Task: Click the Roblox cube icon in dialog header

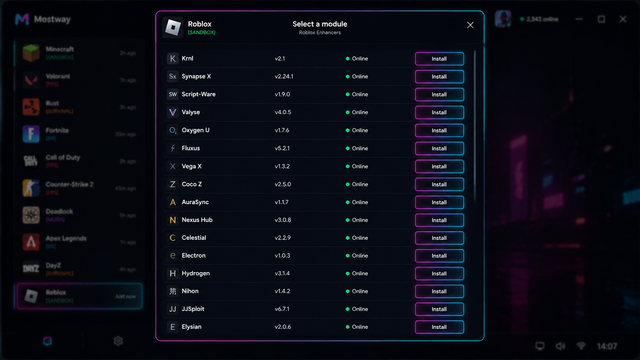Action: (x=173, y=27)
